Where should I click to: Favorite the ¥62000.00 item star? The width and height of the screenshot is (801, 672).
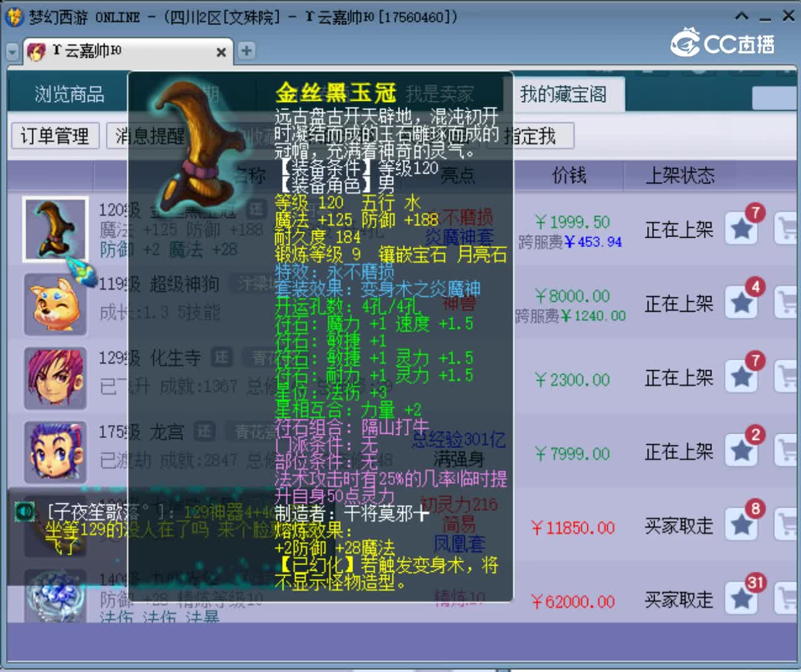742,598
